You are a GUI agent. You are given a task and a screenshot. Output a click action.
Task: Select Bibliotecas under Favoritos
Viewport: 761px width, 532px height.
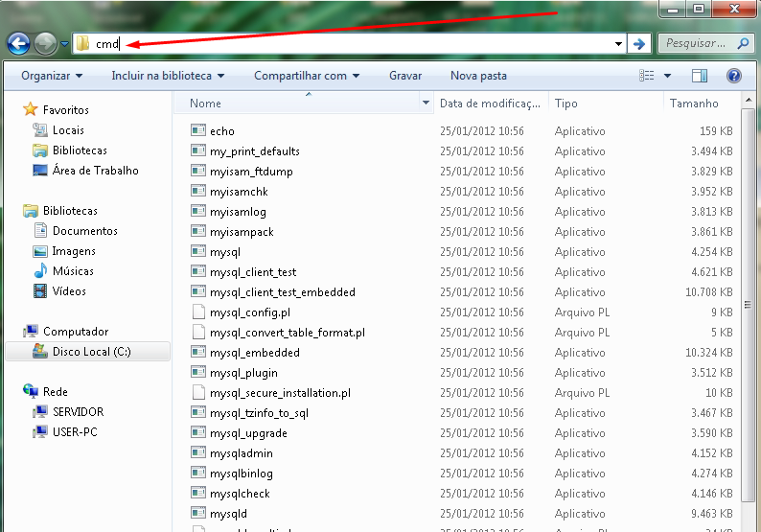point(80,150)
